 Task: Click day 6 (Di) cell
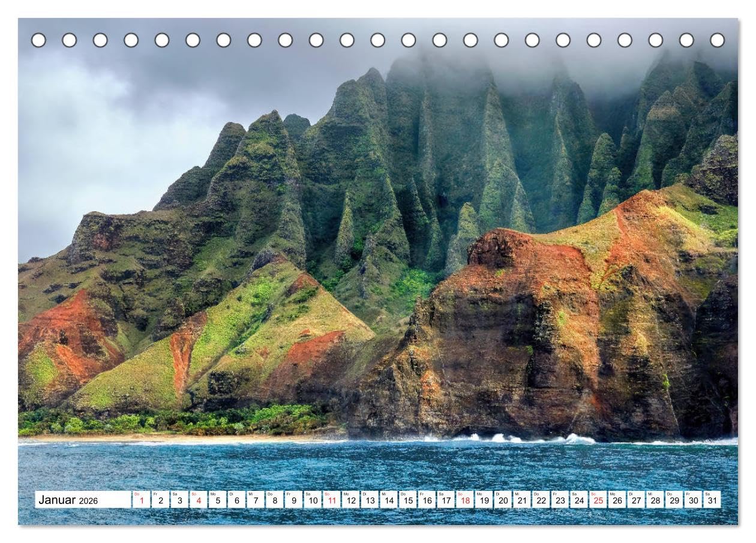pyautogui.click(x=236, y=500)
